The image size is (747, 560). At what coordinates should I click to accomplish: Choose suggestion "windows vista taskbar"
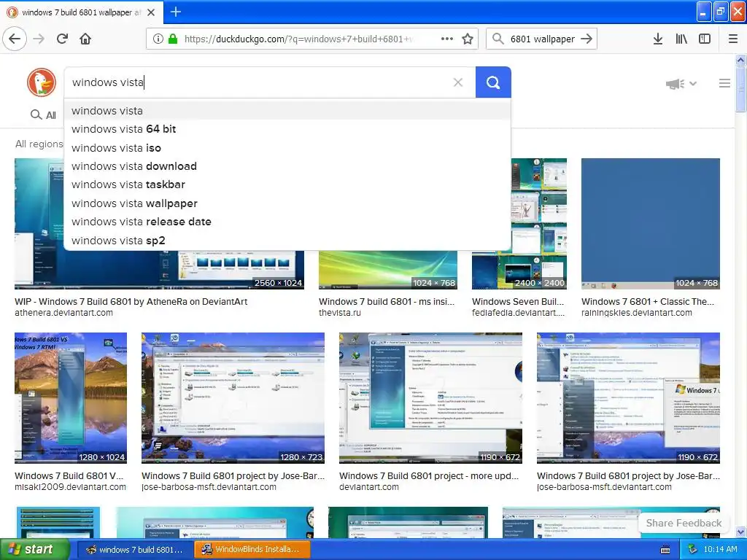pyautogui.click(x=287, y=184)
